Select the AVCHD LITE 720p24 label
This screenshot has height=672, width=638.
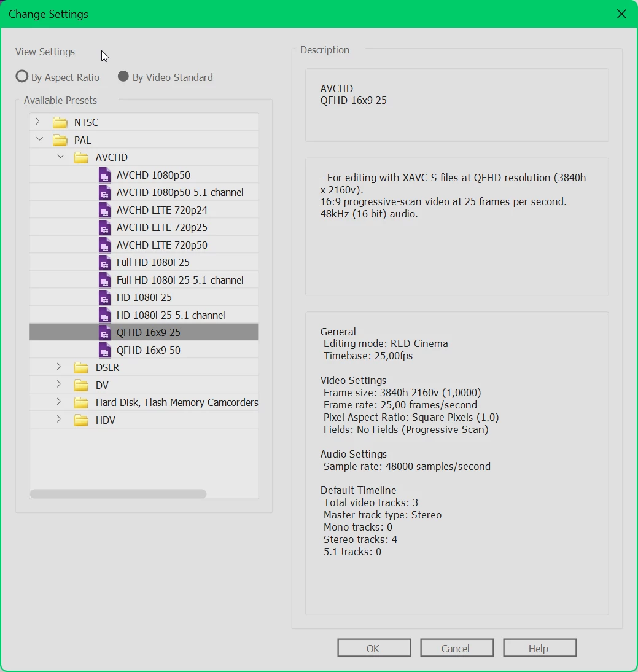click(162, 211)
